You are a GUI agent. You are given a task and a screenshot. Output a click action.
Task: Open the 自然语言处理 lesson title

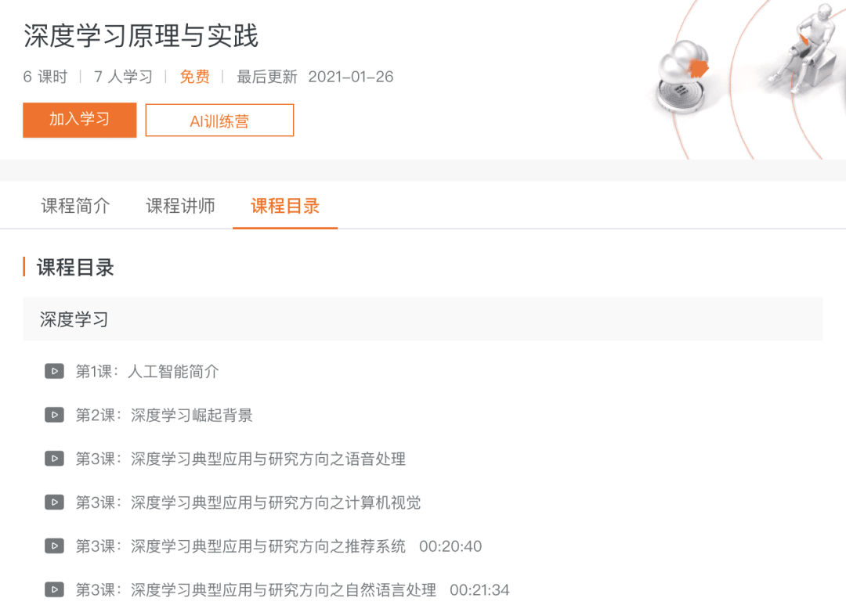point(255,589)
